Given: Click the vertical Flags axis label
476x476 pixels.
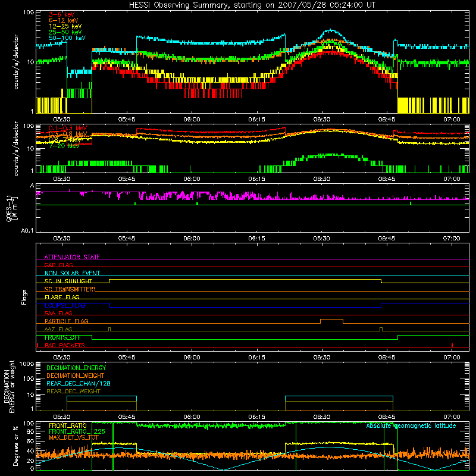Looking at the screenshot, I should pos(24,297).
